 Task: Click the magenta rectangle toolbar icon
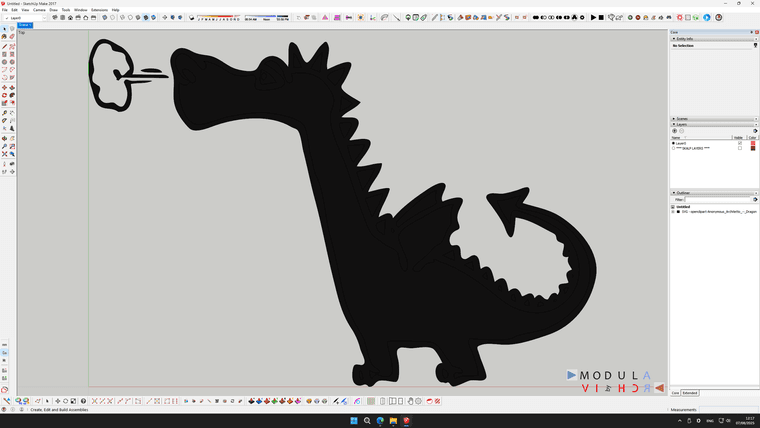(337, 17)
